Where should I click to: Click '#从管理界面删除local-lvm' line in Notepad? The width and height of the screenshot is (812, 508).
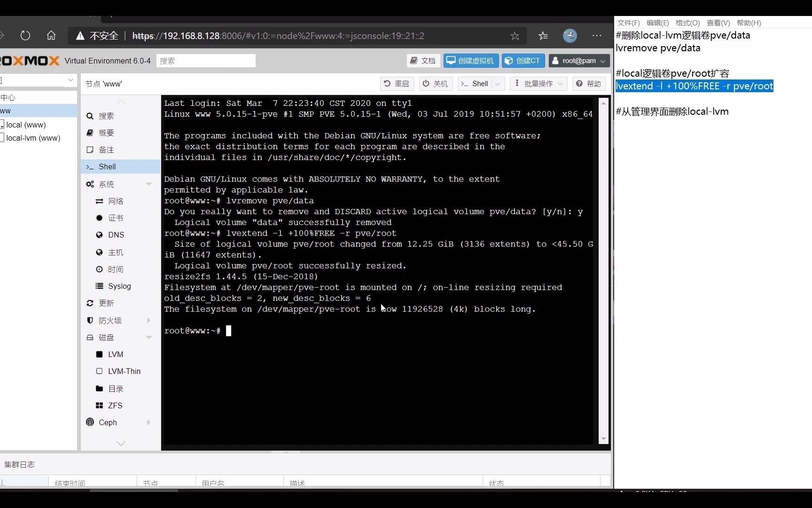click(672, 111)
